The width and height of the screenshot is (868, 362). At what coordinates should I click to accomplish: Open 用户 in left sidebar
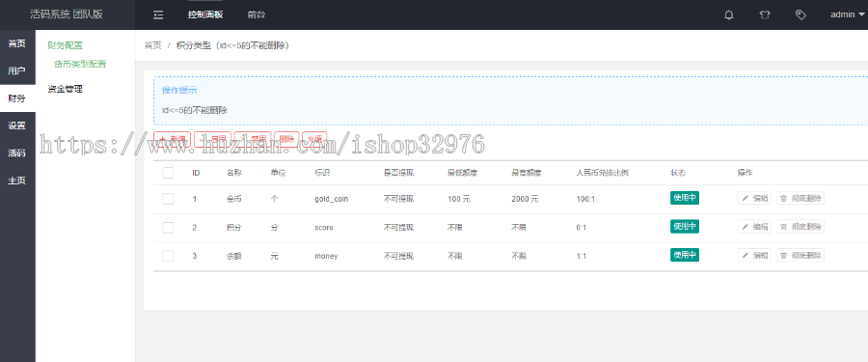pos(17,71)
